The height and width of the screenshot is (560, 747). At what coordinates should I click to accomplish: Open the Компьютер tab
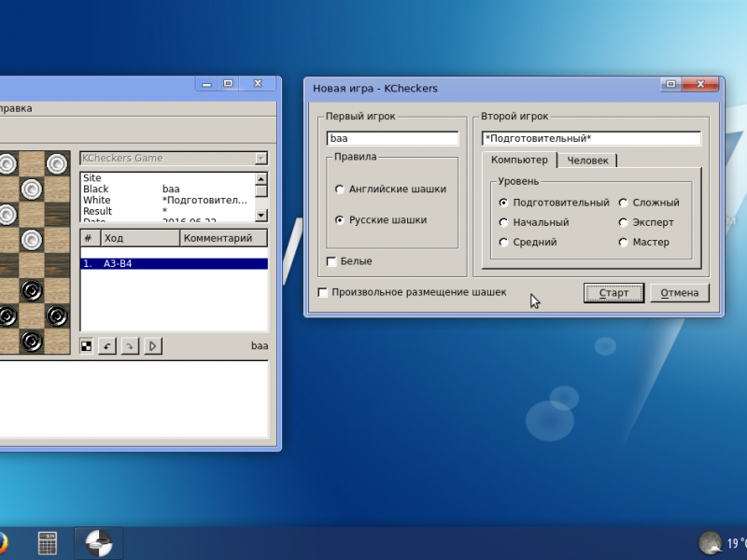pyautogui.click(x=519, y=160)
